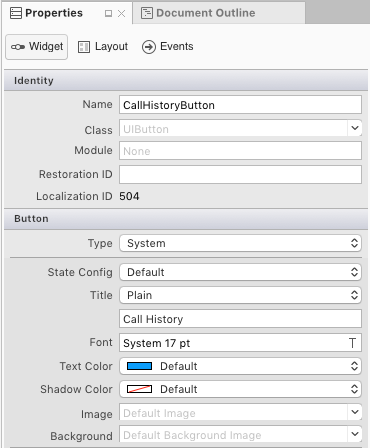The height and width of the screenshot is (448, 370).
Task: Expand the Class dropdown arrow
Action: coord(355,128)
